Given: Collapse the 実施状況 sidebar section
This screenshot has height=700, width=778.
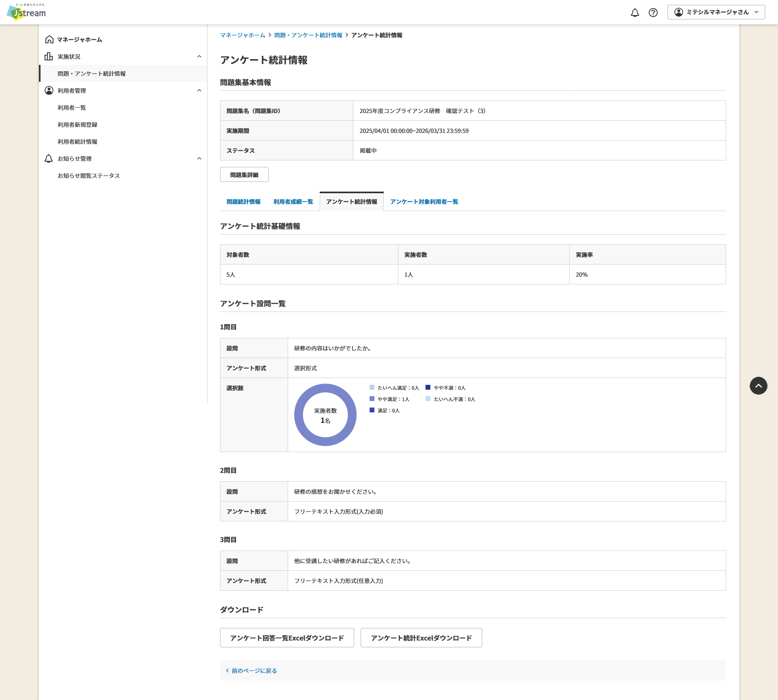Looking at the screenshot, I should [199, 56].
